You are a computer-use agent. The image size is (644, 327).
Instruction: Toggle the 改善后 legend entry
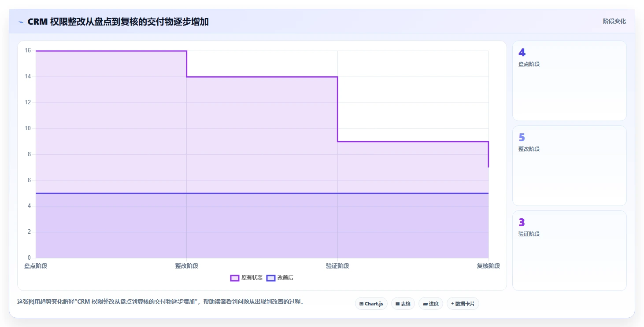280,278
